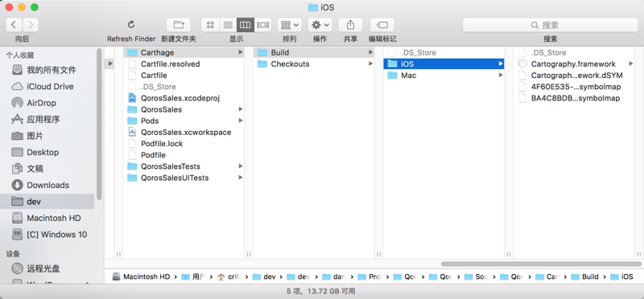Expand Carthage folder arrow
The height and width of the screenshot is (299, 644).
(240, 52)
